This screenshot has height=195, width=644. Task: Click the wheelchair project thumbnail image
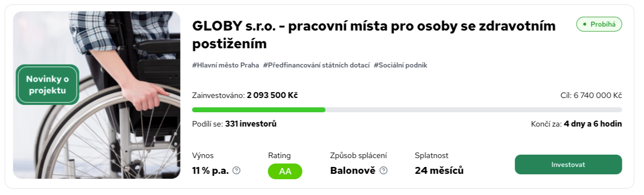[97, 95]
